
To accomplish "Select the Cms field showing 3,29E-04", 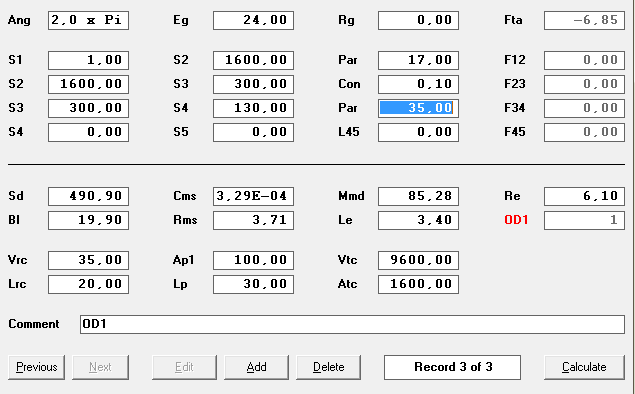I will (254, 196).
